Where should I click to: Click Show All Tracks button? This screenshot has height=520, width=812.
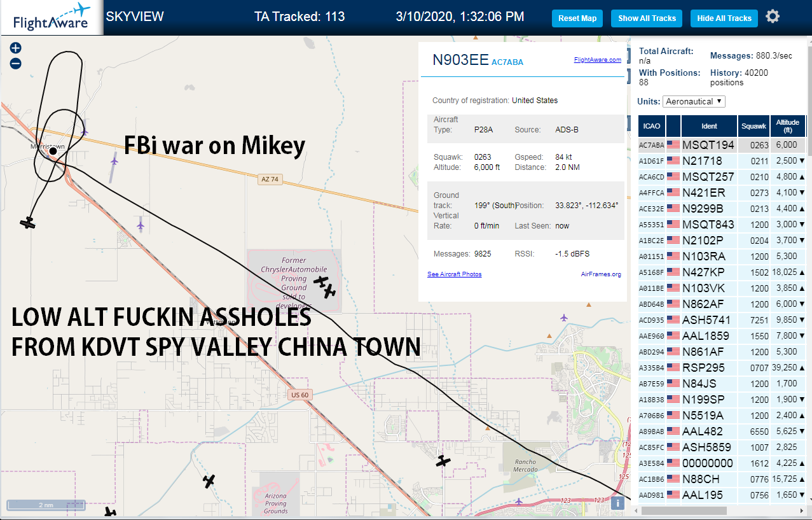[x=647, y=18]
